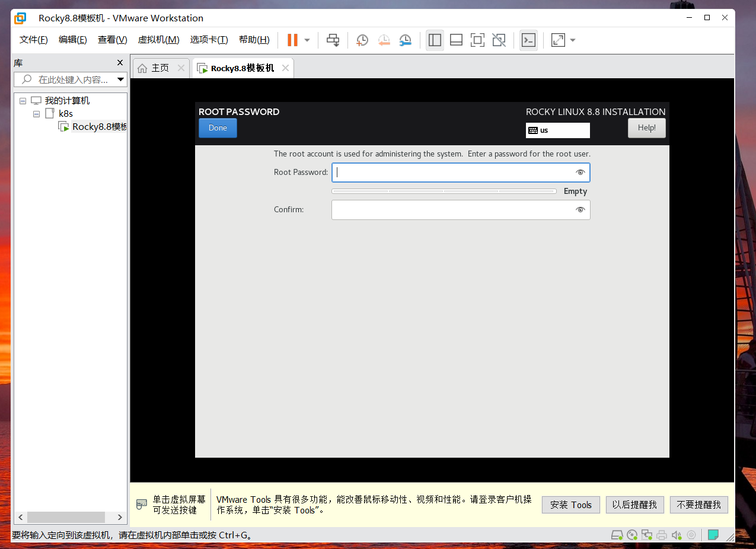Click the Root Password input field

click(x=461, y=173)
